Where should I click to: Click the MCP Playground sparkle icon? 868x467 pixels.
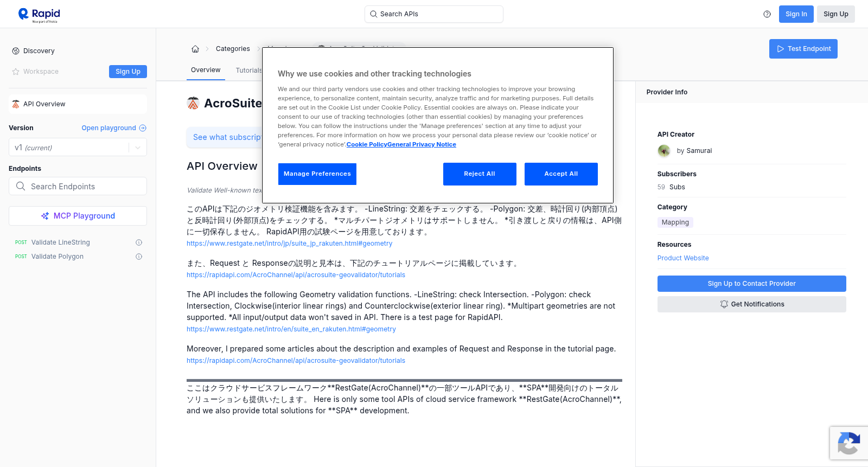[45, 216]
